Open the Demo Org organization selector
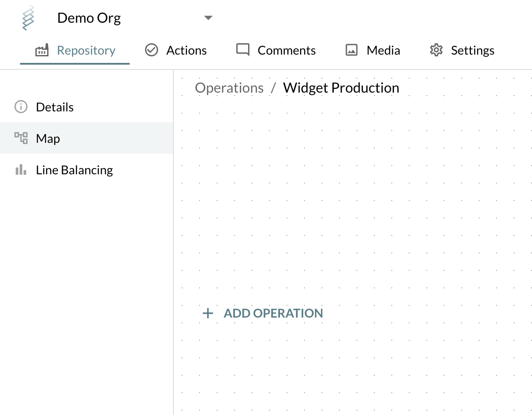This screenshot has height=415, width=532. (x=90, y=18)
